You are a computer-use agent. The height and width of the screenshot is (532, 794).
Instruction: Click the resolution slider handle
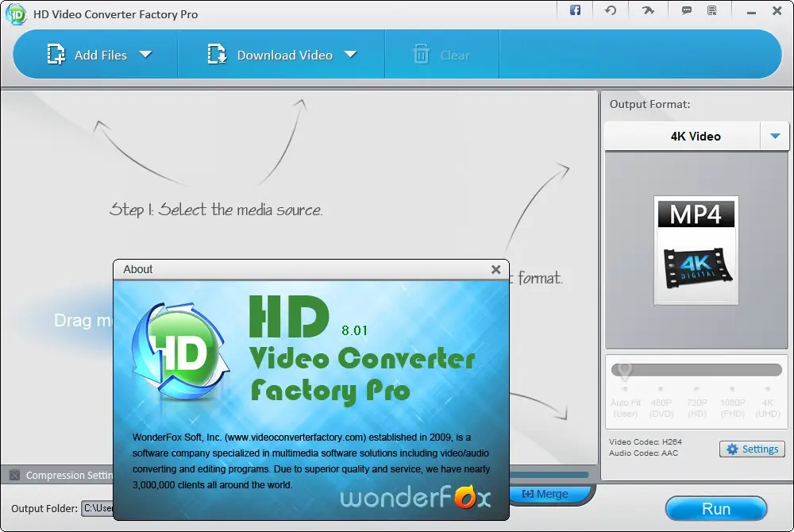click(624, 371)
